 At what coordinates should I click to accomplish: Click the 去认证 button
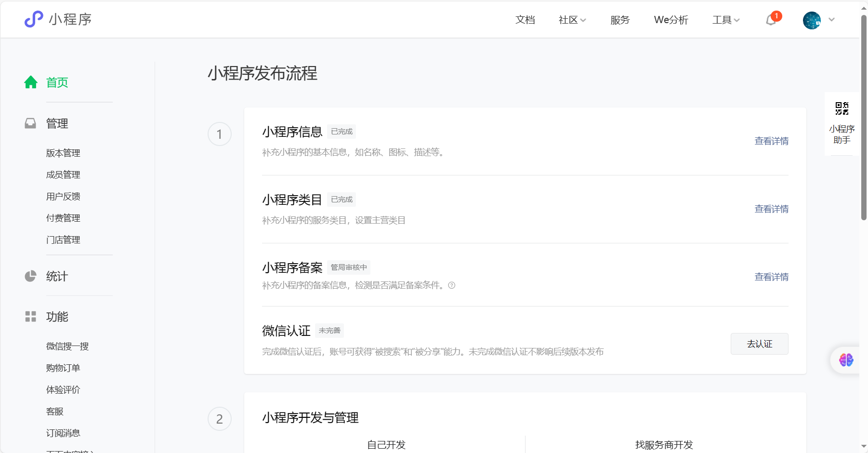click(x=760, y=344)
